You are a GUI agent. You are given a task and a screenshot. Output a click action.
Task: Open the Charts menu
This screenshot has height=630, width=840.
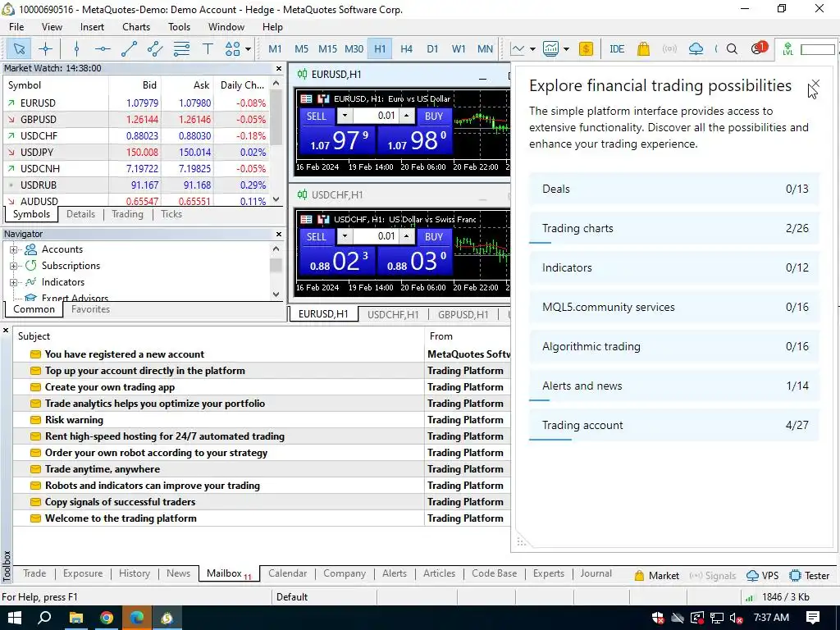(136, 27)
